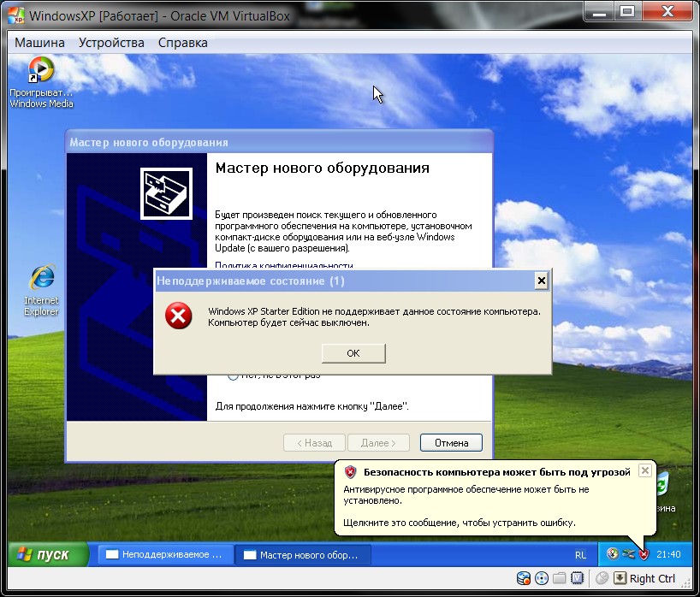Click the round colorful tray icon

click(613, 553)
